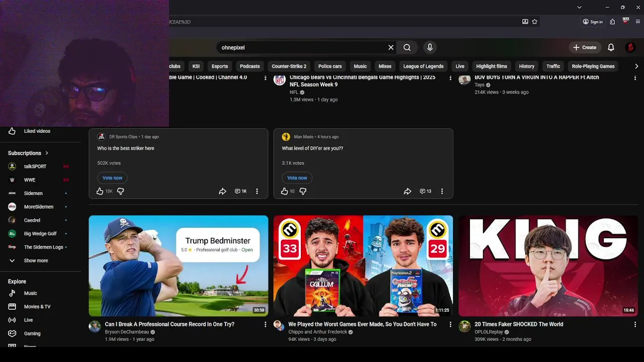Screen dimensions: 644x362
Task: Open the browser hamburger menu
Action: point(638,22)
